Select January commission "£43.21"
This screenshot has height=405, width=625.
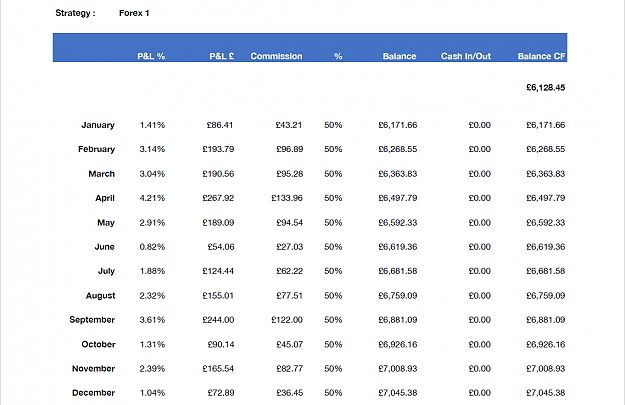click(x=289, y=125)
